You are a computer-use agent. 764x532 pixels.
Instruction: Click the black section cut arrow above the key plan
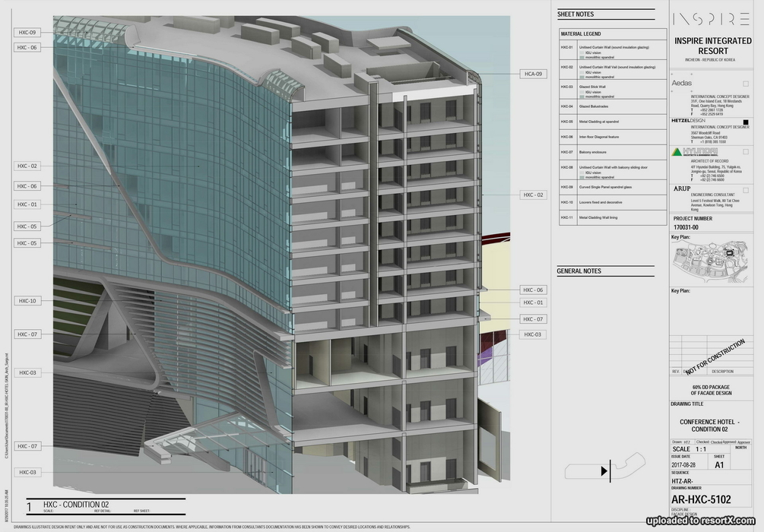(x=605, y=470)
